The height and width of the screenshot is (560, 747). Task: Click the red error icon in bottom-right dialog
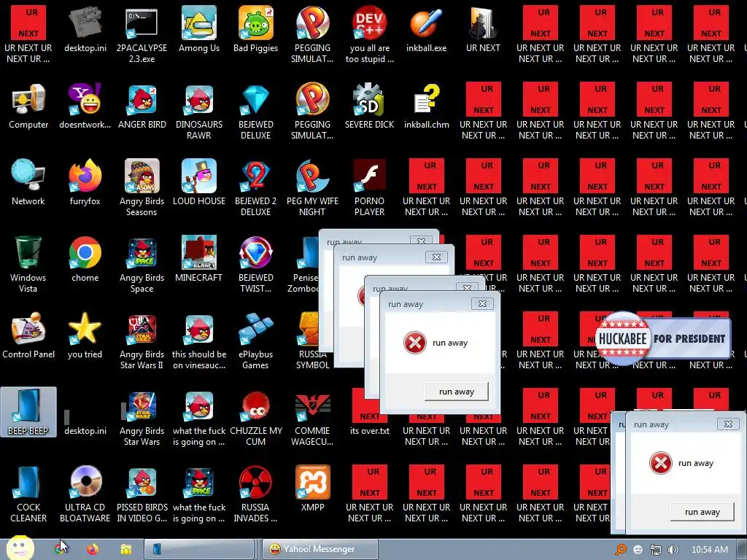661,463
